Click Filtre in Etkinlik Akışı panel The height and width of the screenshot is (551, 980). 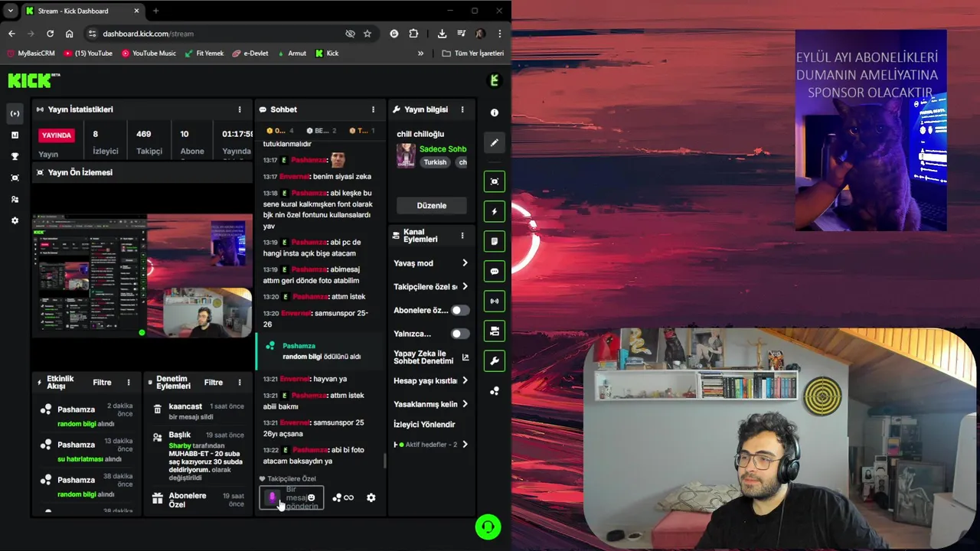[102, 382]
